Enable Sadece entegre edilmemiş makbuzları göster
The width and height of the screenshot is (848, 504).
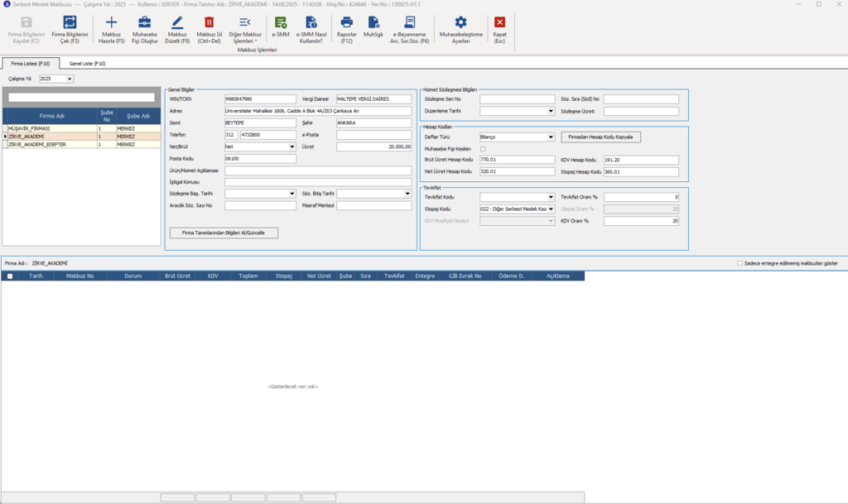[x=740, y=263]
